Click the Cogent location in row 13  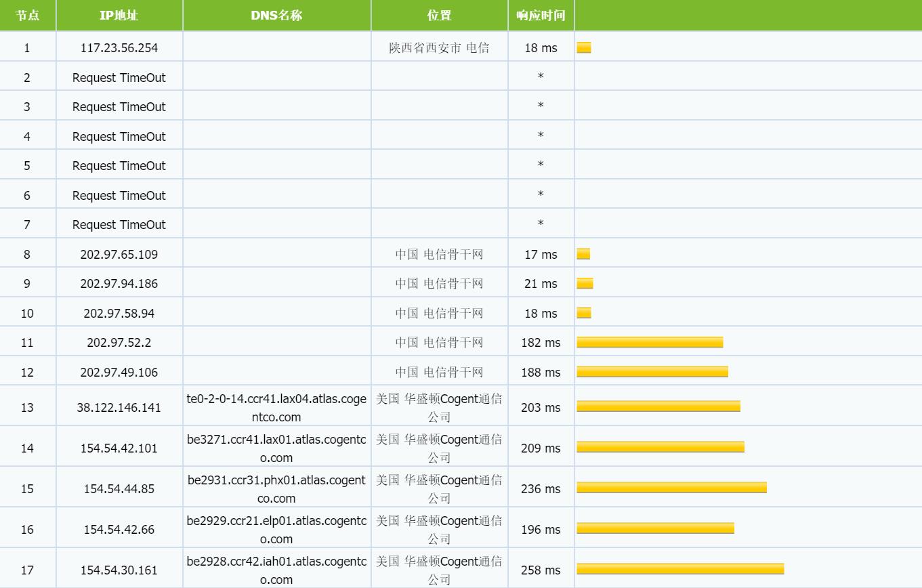point(439,408)
